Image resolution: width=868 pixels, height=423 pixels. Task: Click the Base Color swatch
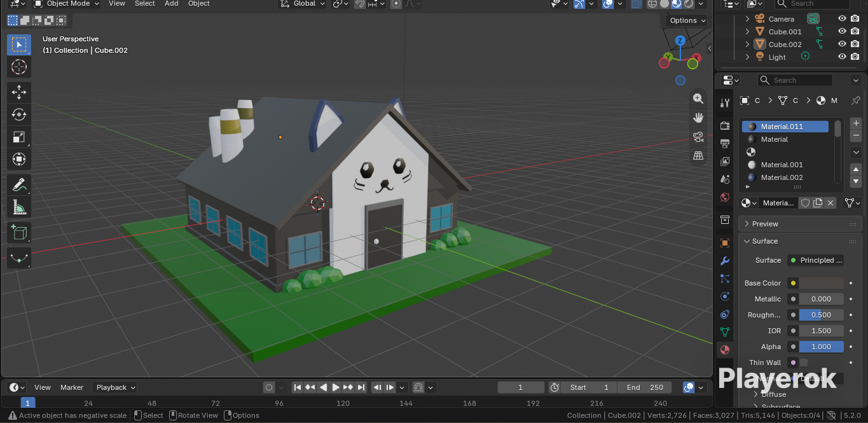point(821,283)
